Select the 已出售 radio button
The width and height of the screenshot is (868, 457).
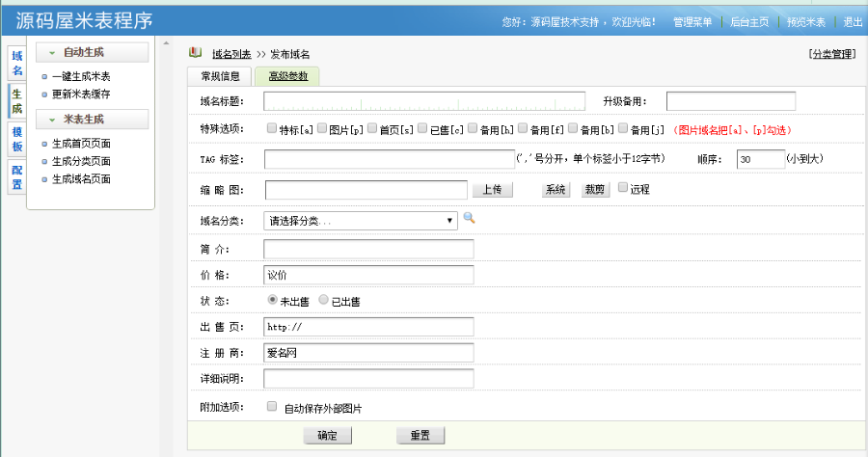(x=323, y=299)
